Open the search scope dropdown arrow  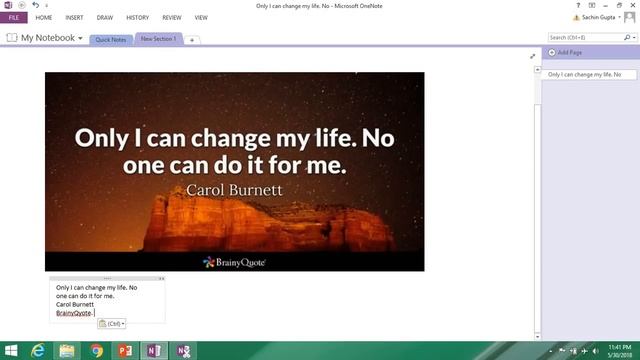click(634, 38)
